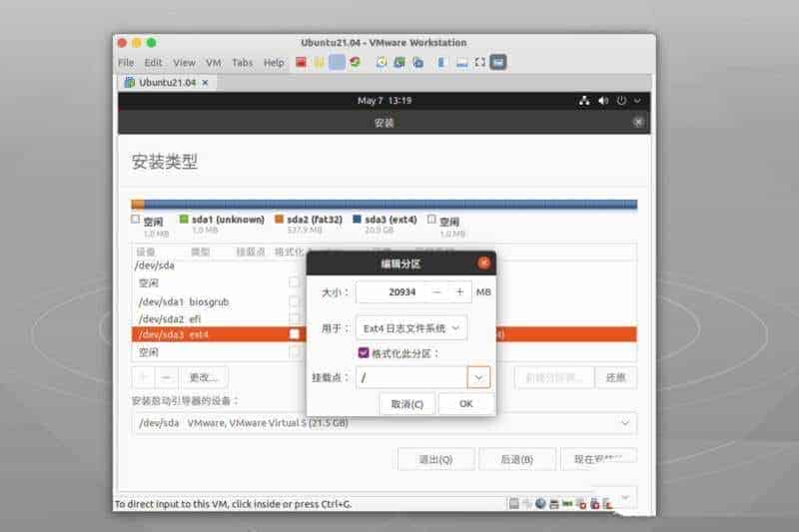Click the highlighted blue Power On toolbar icon
This screenshot has height=532, width=799.
click(x=337, y=62)
